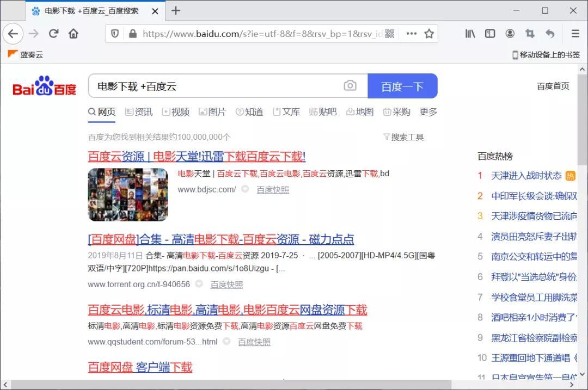Take a screenshot with the crop icon

(530, 33)
